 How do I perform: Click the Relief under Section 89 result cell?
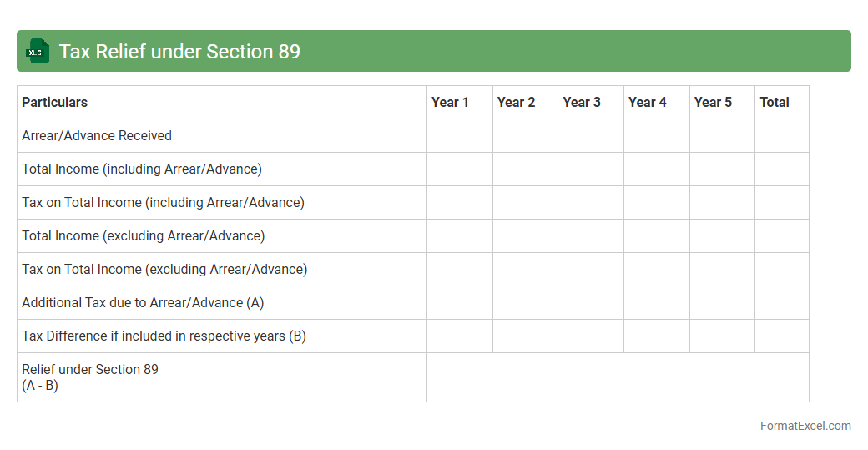click(x=618, y=377)
